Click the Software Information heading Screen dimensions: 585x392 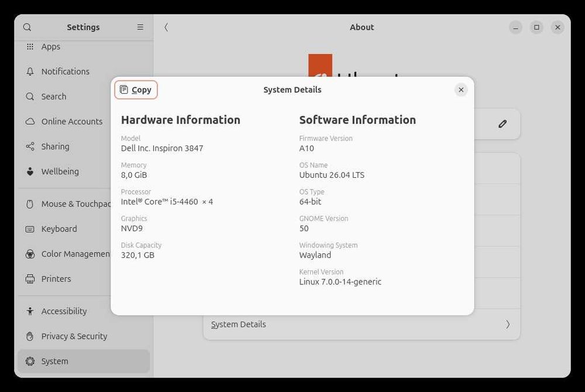coord(357,120)
